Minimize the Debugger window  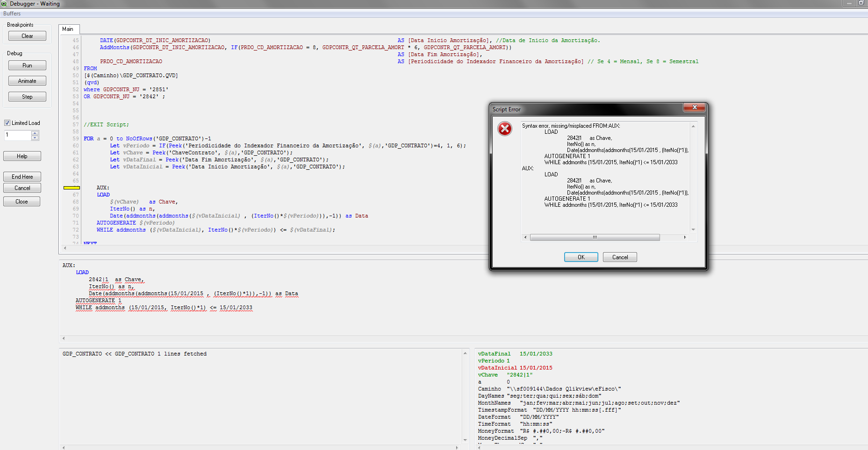[849, 3]
